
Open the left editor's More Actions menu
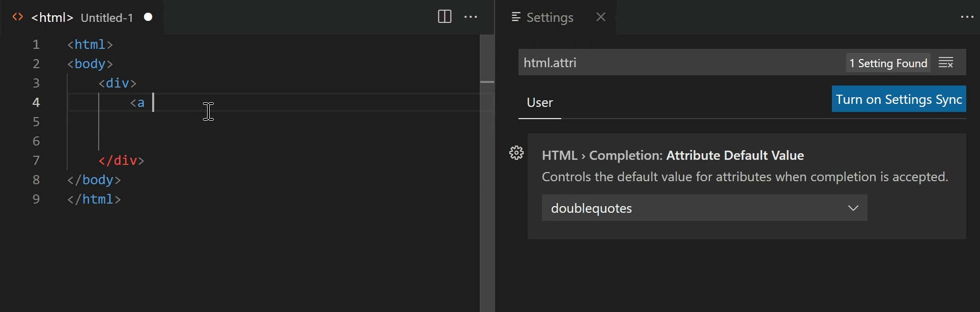pyautogui.click(x=471, y=17)
